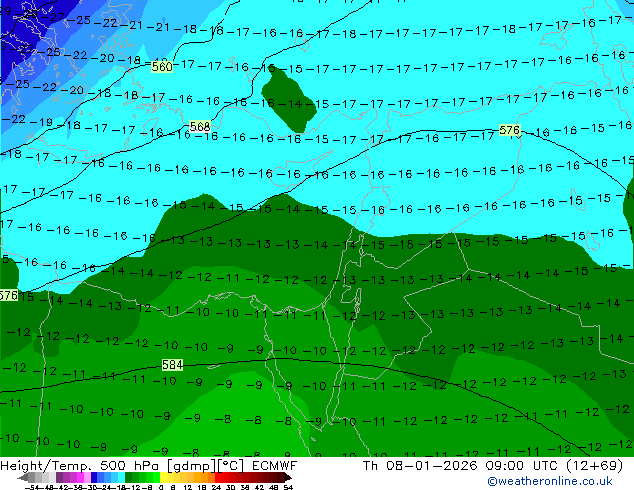The image size is (634, 490).
Task: Click the 568 height contour label
Action: click(x=200, y=127)
